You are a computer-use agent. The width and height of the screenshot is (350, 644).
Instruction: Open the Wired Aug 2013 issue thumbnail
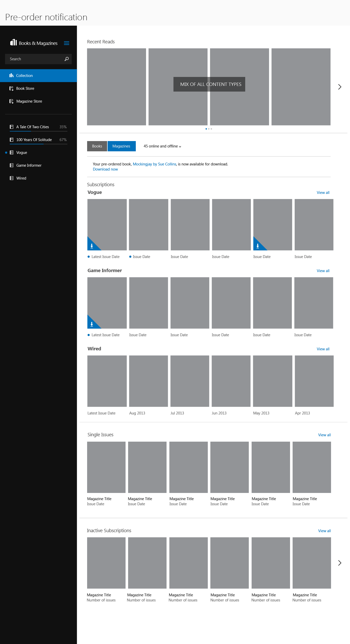149,381
